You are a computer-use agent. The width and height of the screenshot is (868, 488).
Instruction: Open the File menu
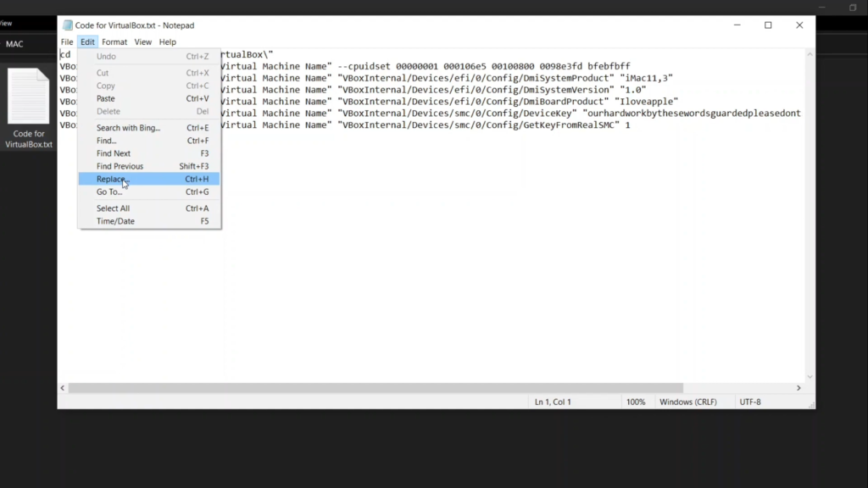67,42
